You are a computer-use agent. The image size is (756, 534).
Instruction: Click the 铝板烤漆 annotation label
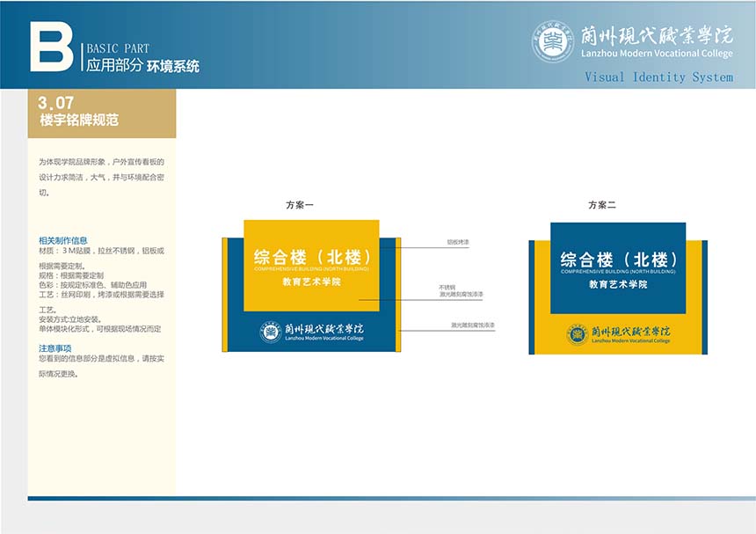point(459,240)
